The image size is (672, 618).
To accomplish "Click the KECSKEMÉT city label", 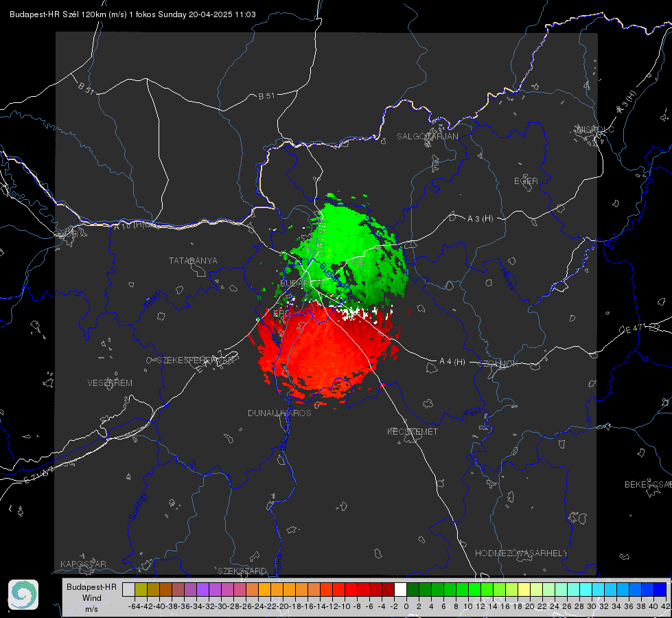I will [413, 432].
